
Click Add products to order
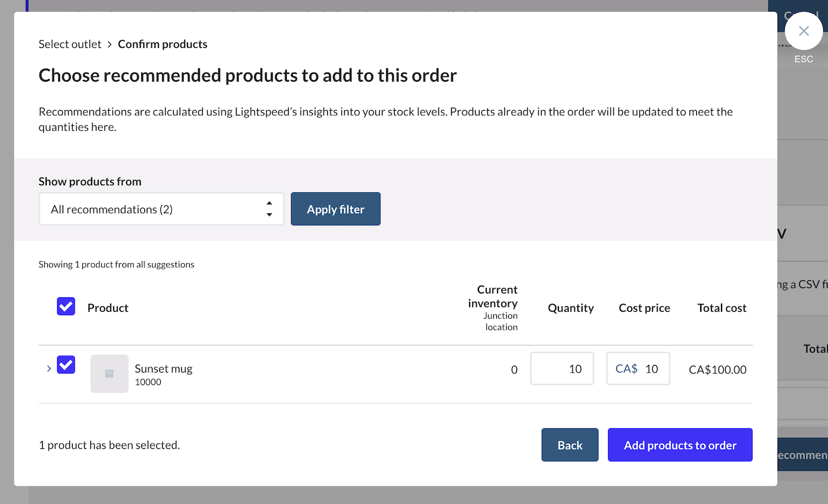point(680,445)
